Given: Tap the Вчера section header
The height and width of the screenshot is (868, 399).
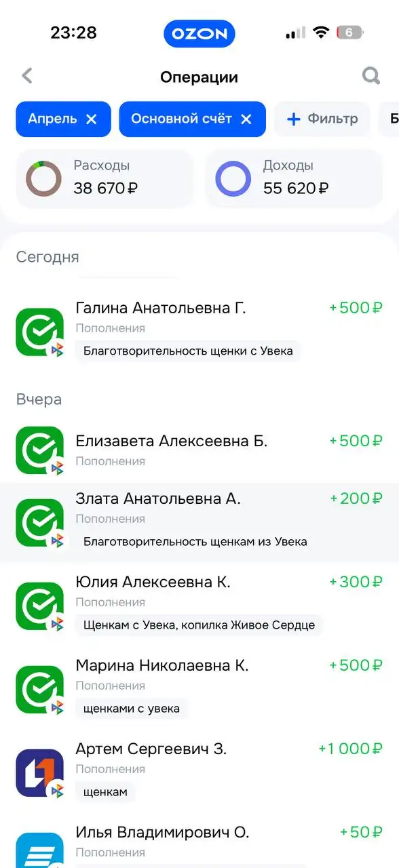Looking at the screenshot, I should pos(38,400).
